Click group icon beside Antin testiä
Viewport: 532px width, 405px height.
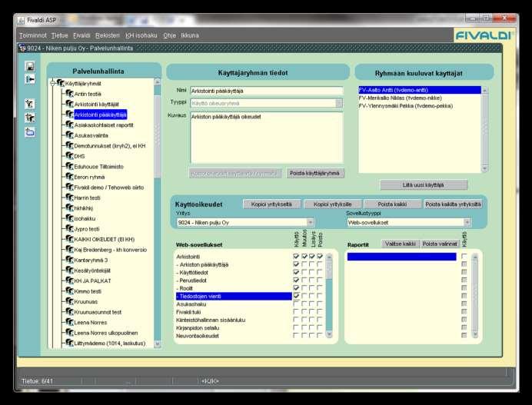pyautogui.click(x=69, y=94)
